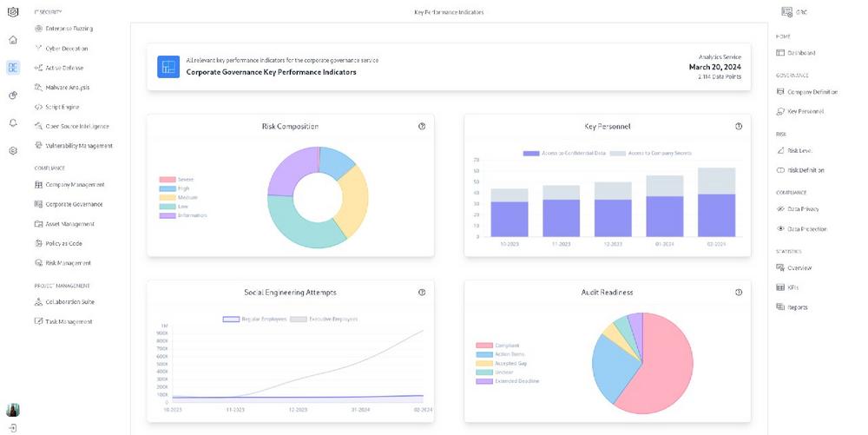Image resolution: width=868 pixels, height=435 pixels.
Task: Open Dashboard link in right panel
Action: click(800, 53)
